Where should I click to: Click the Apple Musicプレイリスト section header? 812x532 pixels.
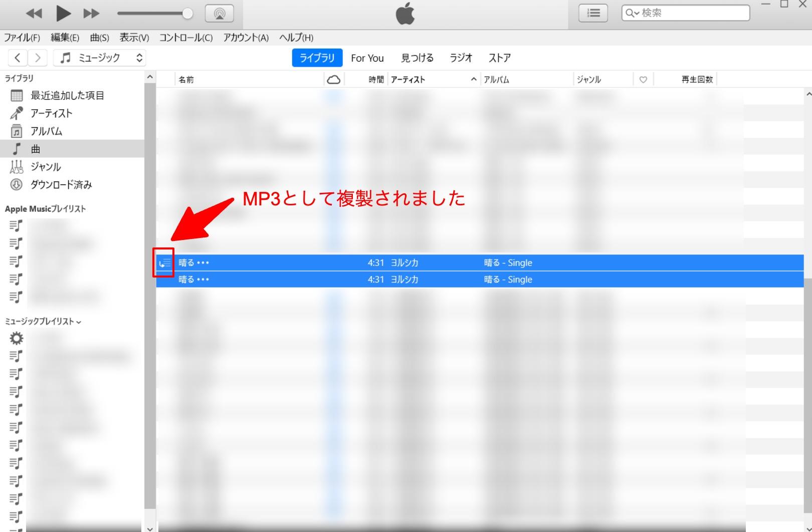click(46, 209)
